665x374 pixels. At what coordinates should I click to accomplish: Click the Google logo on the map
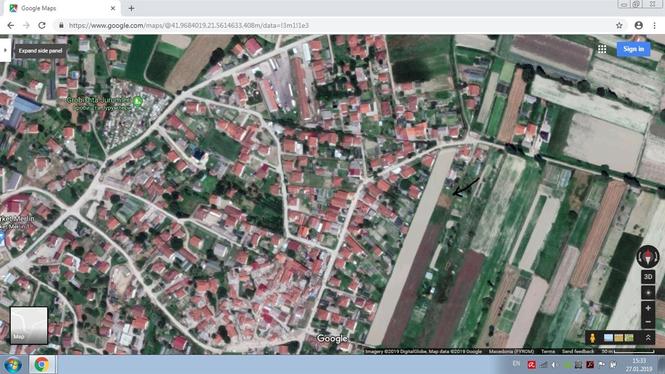tap(332, 338)
